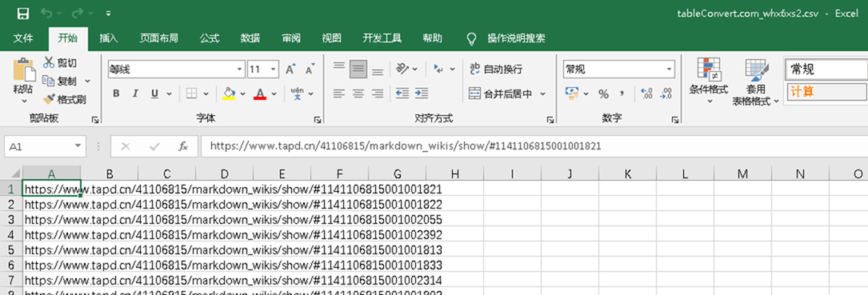Select the 计算 cell style

pyautogui.click(x=826, y=91)
